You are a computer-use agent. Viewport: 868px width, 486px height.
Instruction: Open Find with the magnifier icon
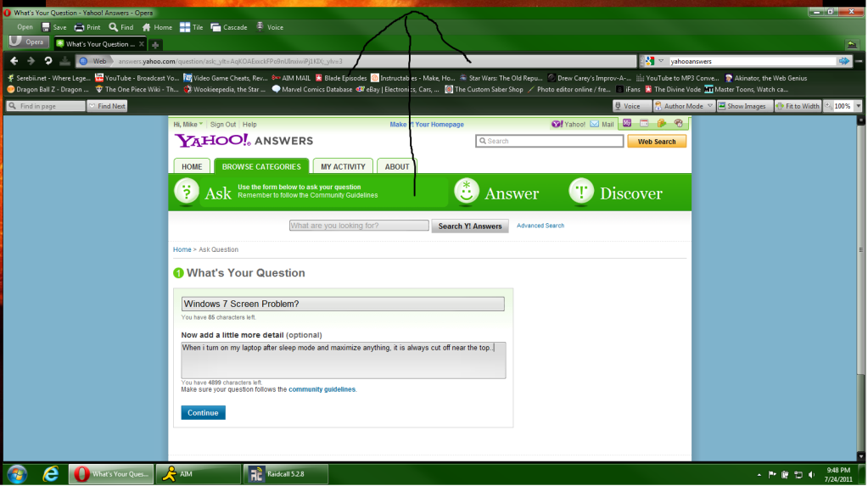121,27
